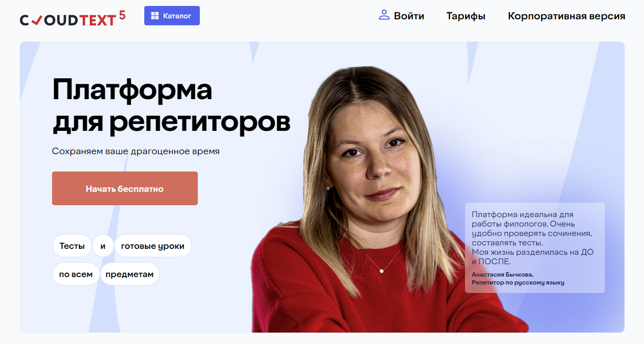Click the Войти login link
The width and height of the screenshot is (644, 344).
pos(409,16)
